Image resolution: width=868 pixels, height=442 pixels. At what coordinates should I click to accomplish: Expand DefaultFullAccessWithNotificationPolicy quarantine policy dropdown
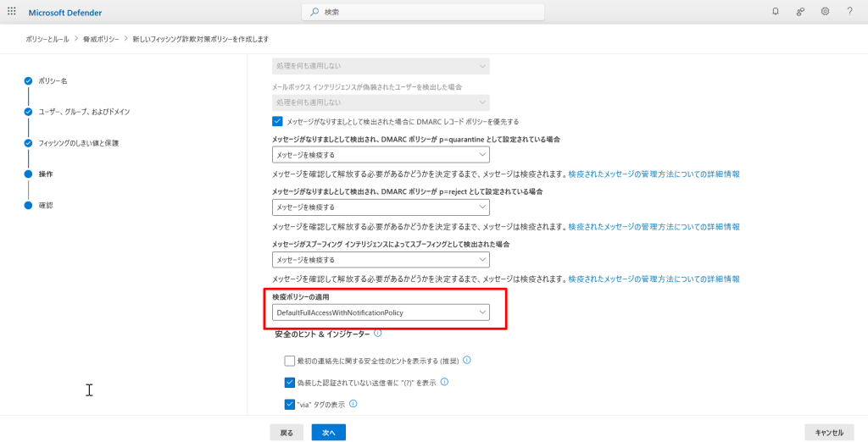pyautogui.click(x=381, y=312)
